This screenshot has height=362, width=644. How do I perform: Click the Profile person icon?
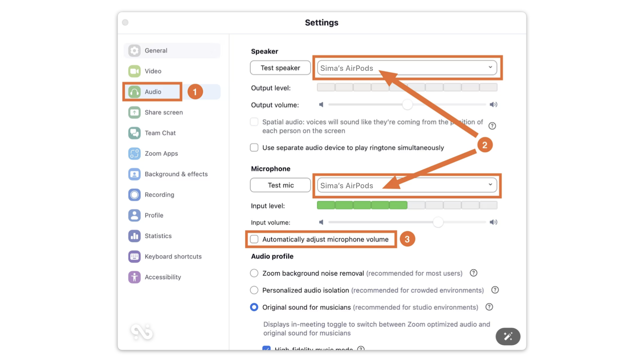pos(134,215)
